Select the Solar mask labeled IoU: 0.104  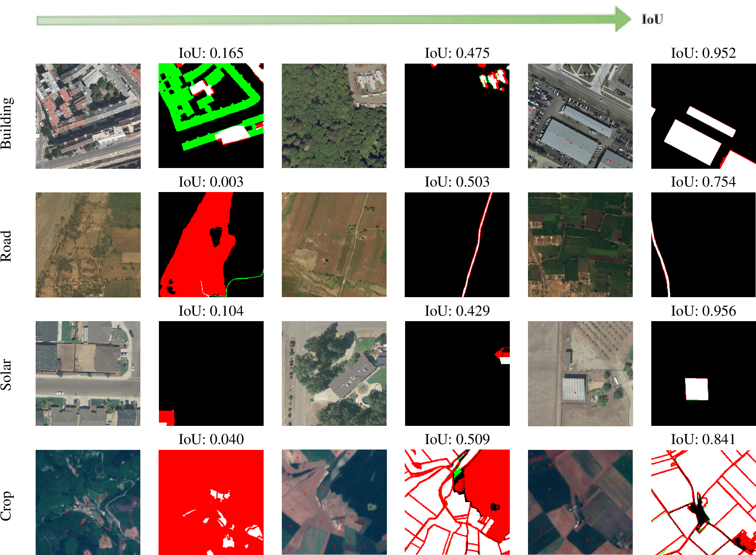tap(211, 374)
